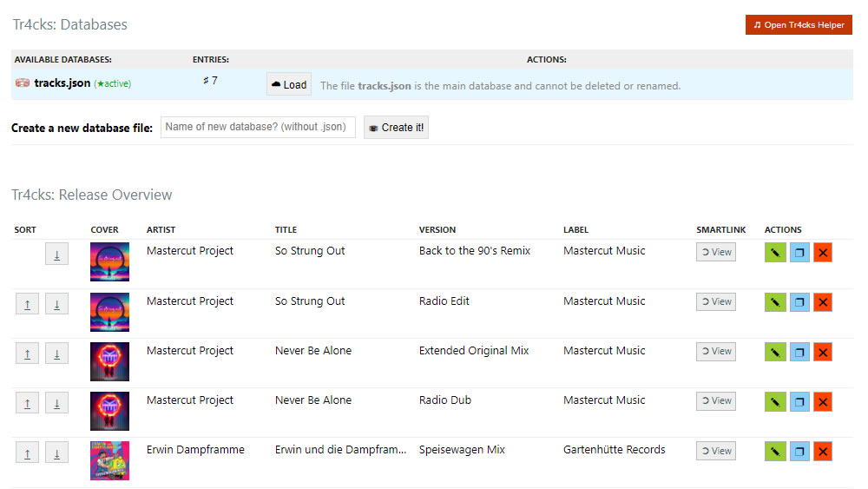Delete the Radio Dub release
This screenshot has width=868, height=489.
pos(823,401)
